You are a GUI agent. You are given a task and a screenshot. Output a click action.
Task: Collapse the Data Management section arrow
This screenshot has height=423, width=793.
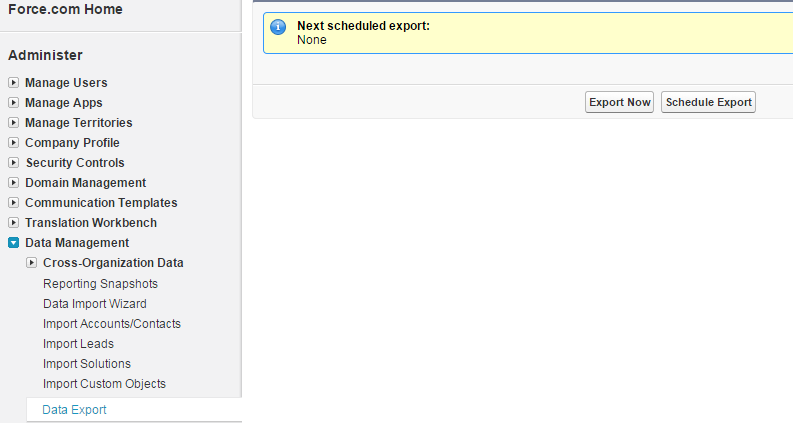pos(14,243)
